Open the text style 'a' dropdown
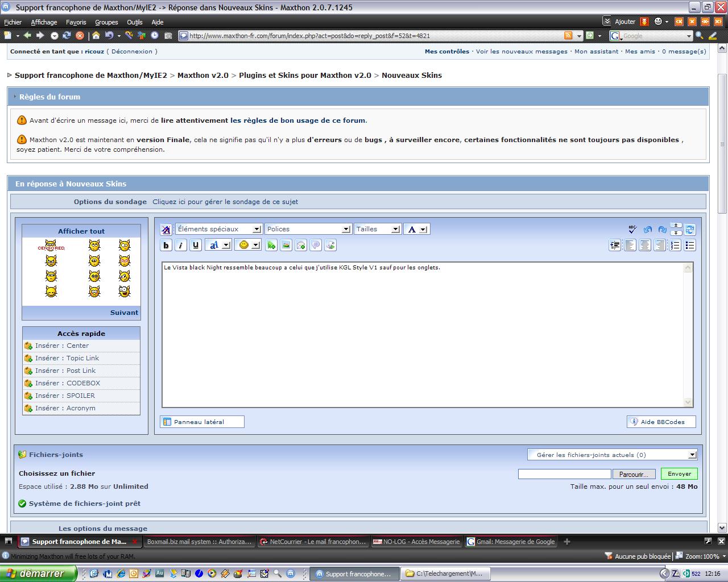This screenshot has height=582, width=728. point(218,245)
